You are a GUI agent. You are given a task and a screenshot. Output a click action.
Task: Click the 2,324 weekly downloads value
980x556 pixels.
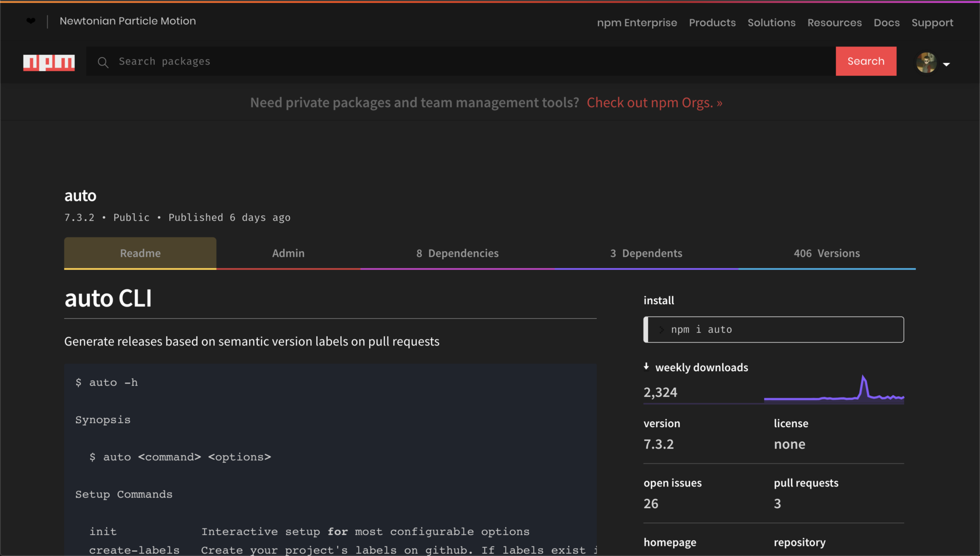[x=660, y=392]
